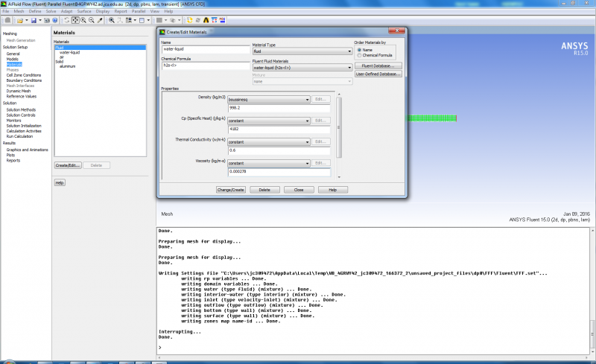Screen dimensions: 596x364
Task: Open the Display menu
Action: pyautogui.click(x=103, y=11)
